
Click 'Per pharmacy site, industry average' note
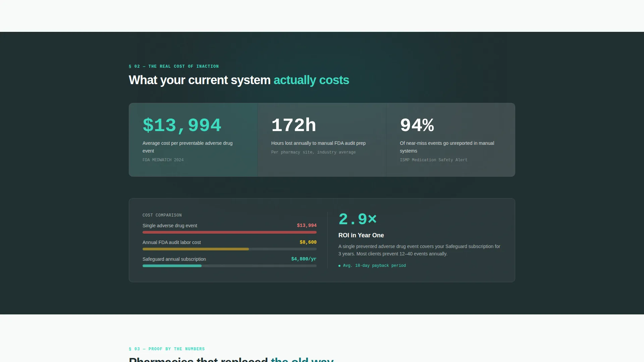pos(313,152)
